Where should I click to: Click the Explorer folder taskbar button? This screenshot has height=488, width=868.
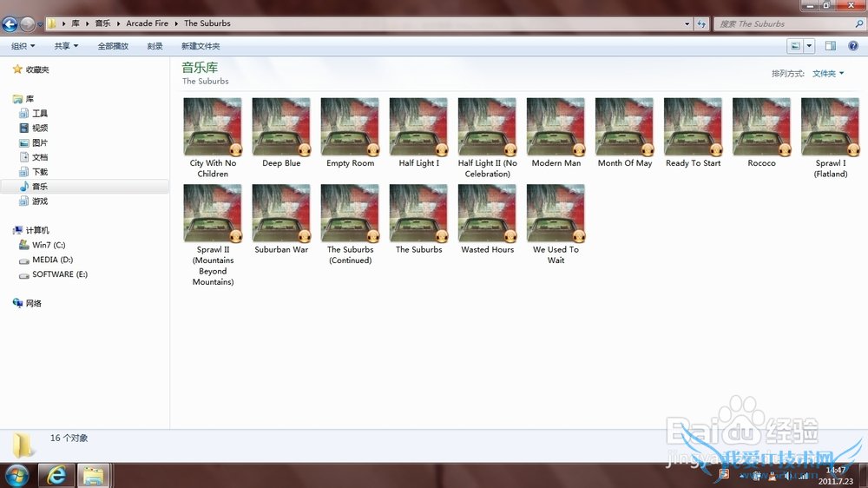pos(94,475)
